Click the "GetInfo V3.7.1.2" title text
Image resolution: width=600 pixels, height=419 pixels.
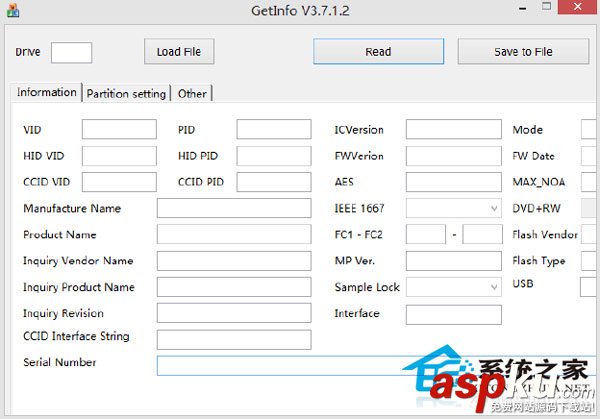300,10
